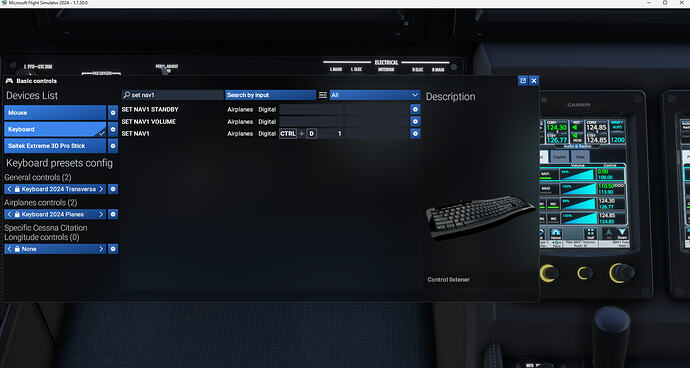Tap COM1 124.30 frequency box top bar
Screen dimensions: 690x368
[x=557, y=132]
